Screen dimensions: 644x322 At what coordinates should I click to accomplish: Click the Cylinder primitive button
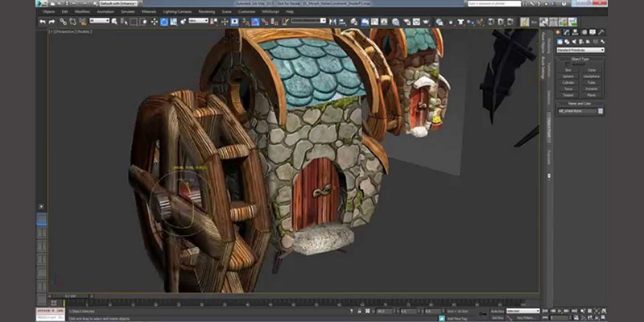[568, 83]
